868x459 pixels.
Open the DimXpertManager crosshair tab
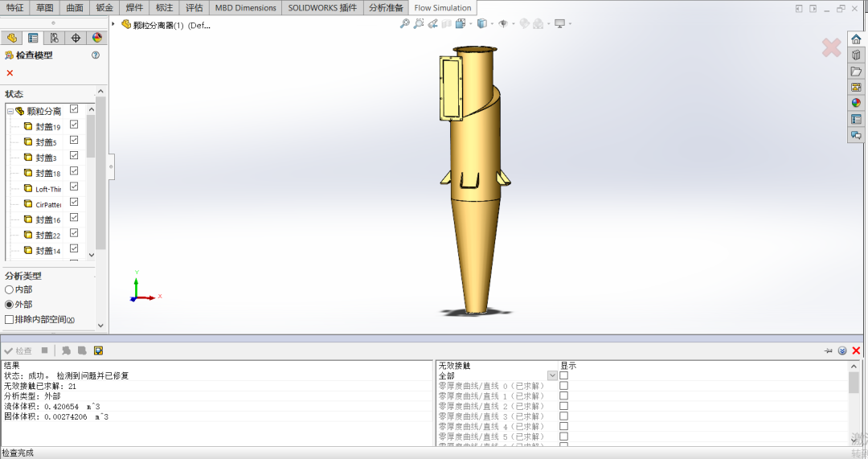click(x=76, y=38)
